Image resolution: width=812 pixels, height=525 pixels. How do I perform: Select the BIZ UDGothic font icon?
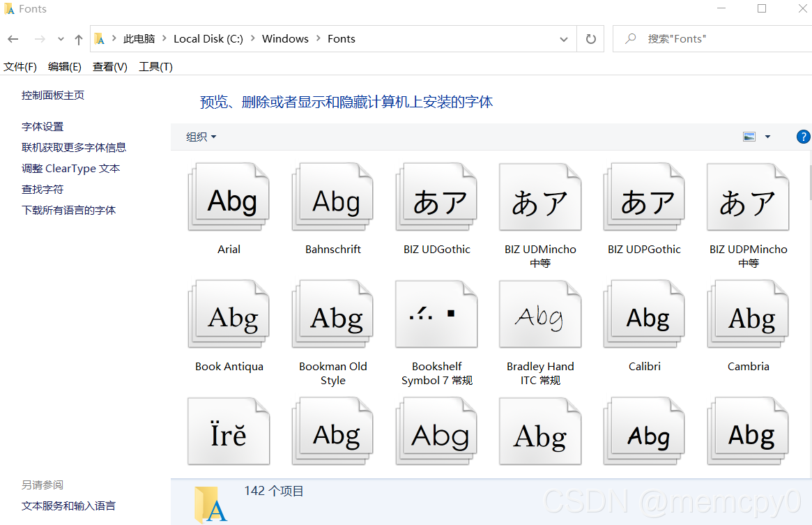(436, 197)
